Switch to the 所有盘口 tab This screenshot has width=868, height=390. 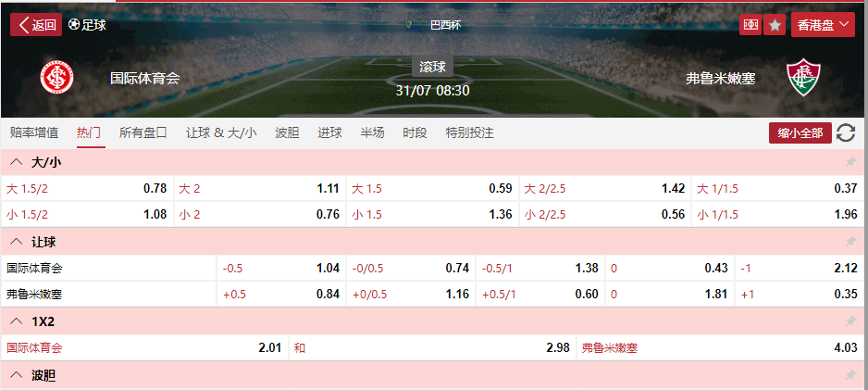click(143, 132)
